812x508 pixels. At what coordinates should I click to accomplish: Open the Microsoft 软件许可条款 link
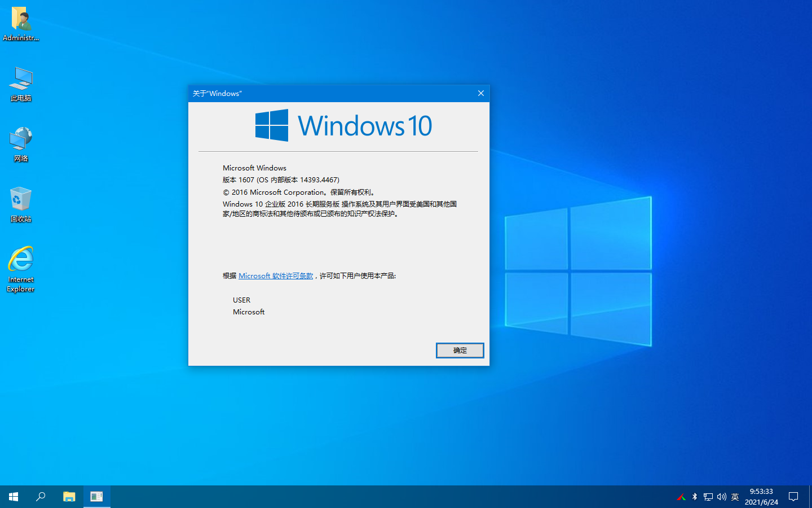276,276
